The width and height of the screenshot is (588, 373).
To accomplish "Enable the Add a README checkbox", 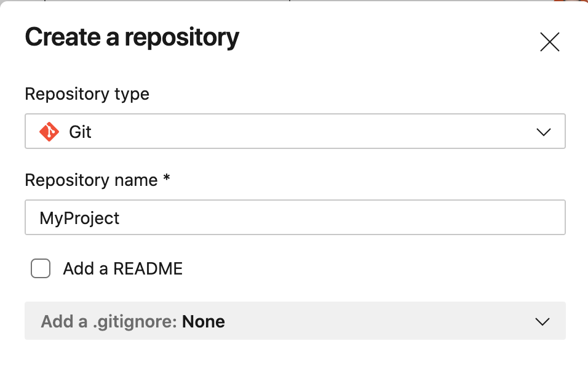I will [41, 269].
